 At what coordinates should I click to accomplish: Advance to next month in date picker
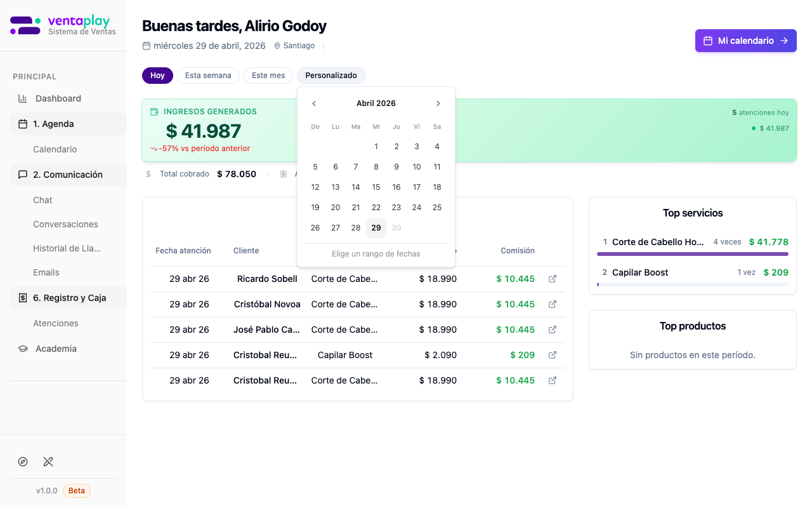pyautogui.click(x=438, y=104)
